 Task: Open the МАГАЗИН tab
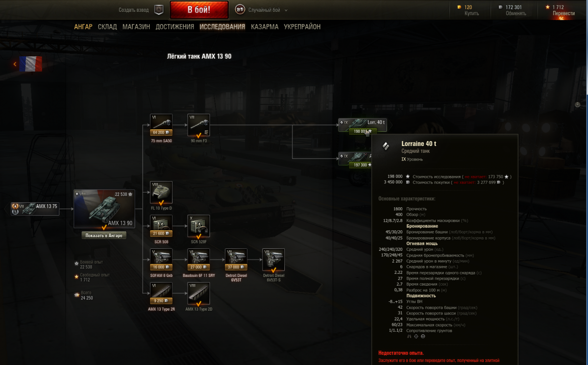136,27
